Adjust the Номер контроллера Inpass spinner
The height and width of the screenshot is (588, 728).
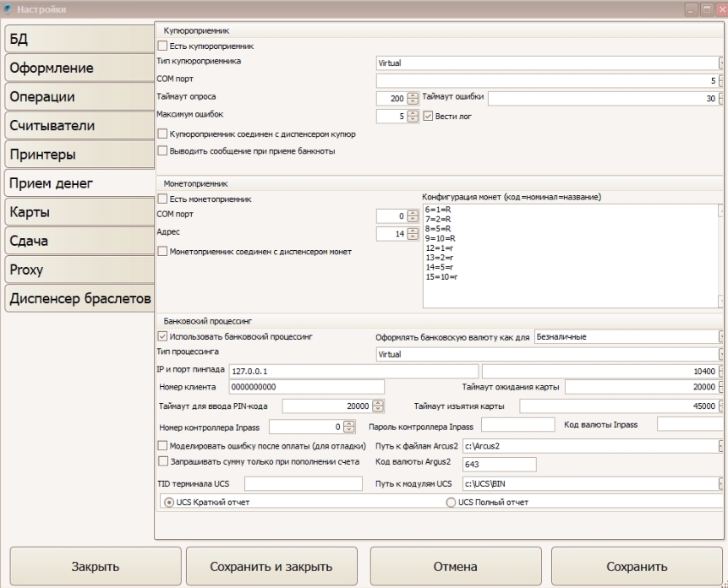(x=349, y=427)
